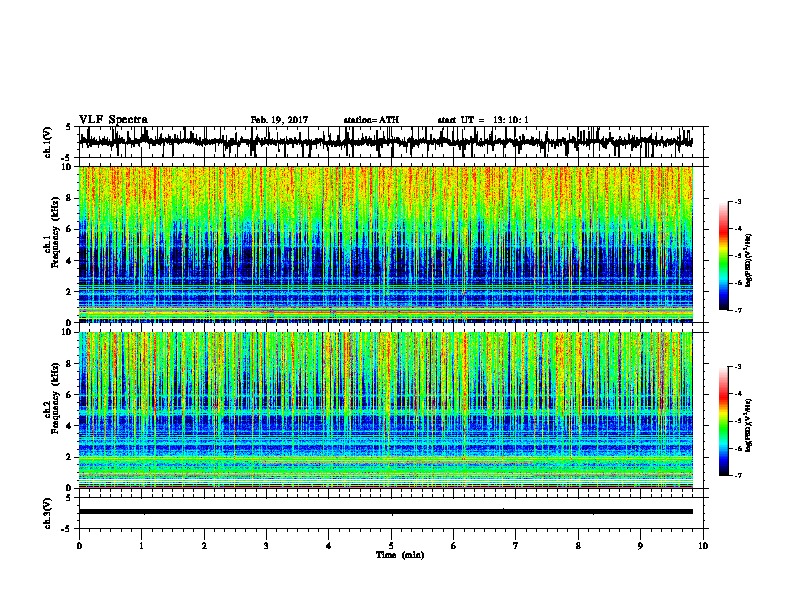Click the ch.3(V) axis label
The width and height of the screenshot is (792, 612).
(48, 514)
